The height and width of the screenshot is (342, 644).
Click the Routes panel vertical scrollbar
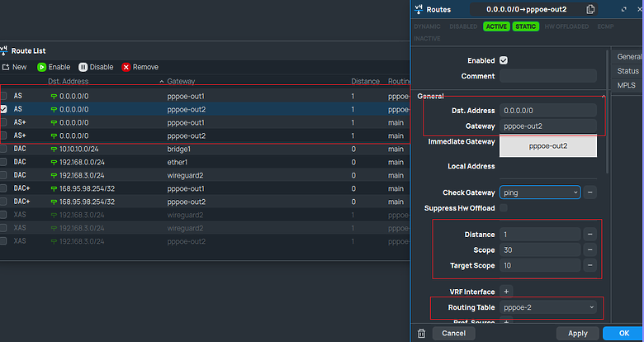607,111
